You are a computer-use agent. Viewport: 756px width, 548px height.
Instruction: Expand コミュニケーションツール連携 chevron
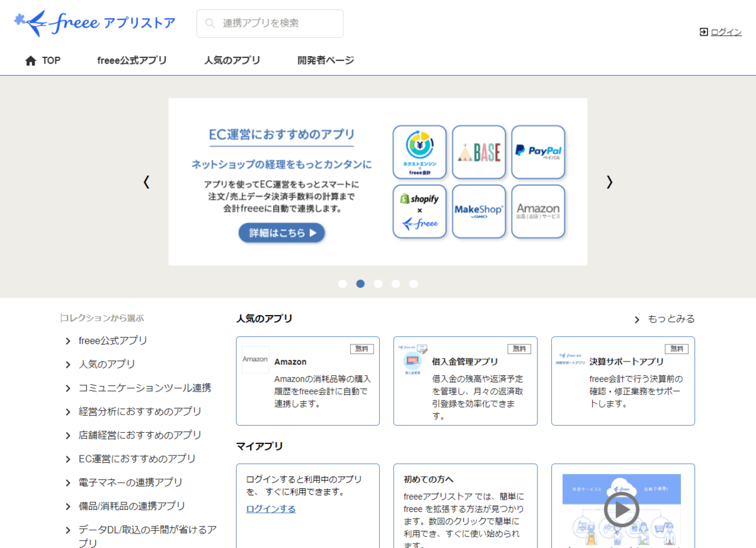68,388
